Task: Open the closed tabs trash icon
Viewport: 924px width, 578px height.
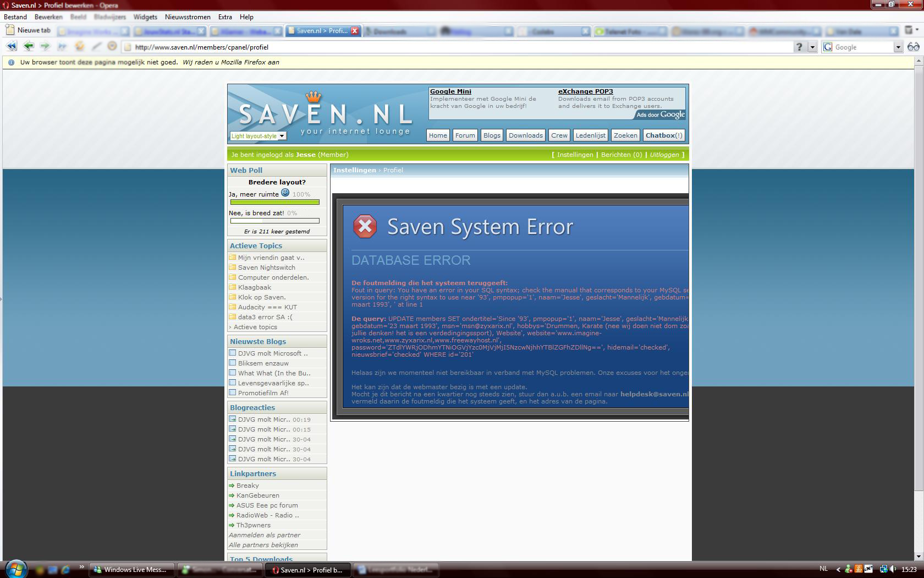Action: [909, 30]
